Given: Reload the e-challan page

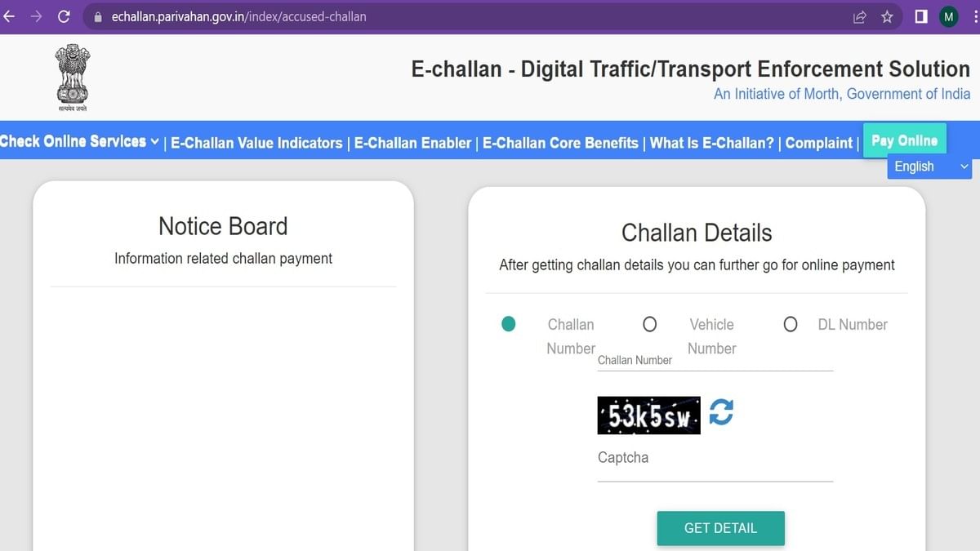Looking at the screenshot, I should 64,16.
